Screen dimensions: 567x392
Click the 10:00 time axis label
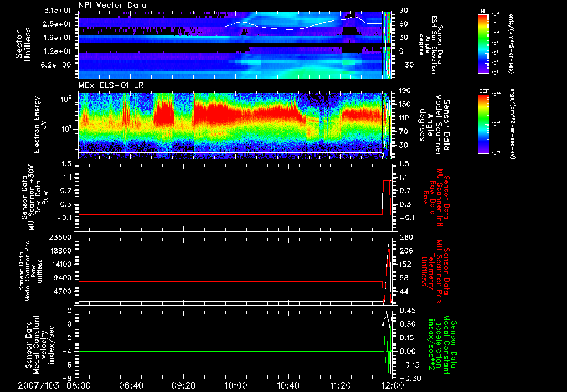(x=236, y=385)
